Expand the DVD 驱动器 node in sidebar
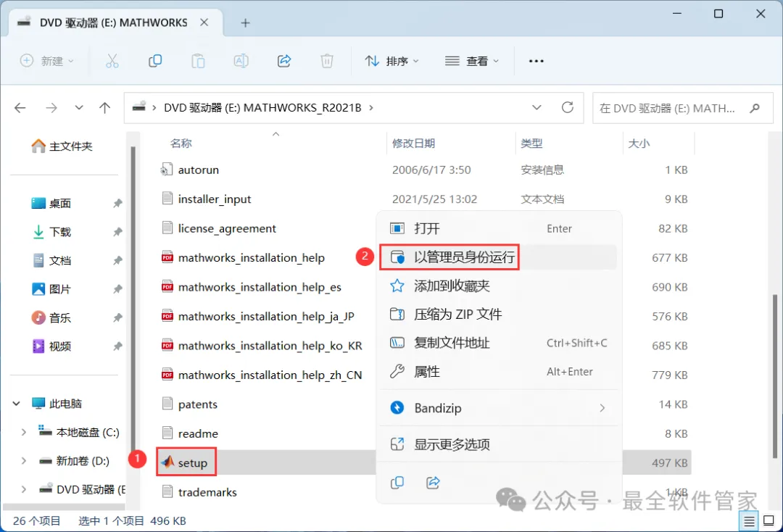Viewport: 783px width, 532px height. click(23, 489)
